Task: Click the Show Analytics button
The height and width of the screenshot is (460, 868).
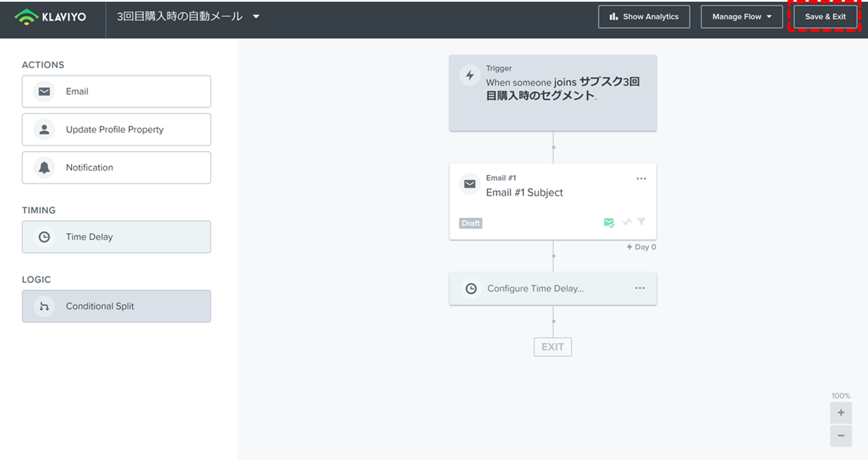Action: pos(644,17)
